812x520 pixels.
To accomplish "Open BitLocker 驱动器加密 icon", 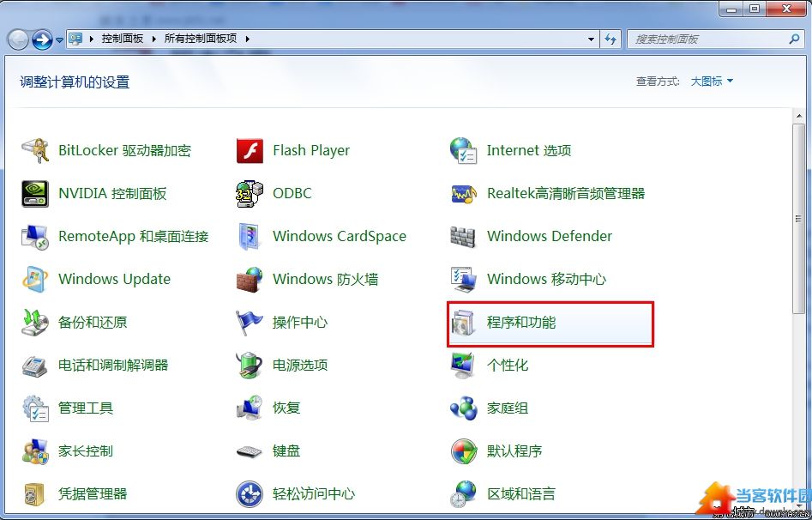I will pos(34,151).
